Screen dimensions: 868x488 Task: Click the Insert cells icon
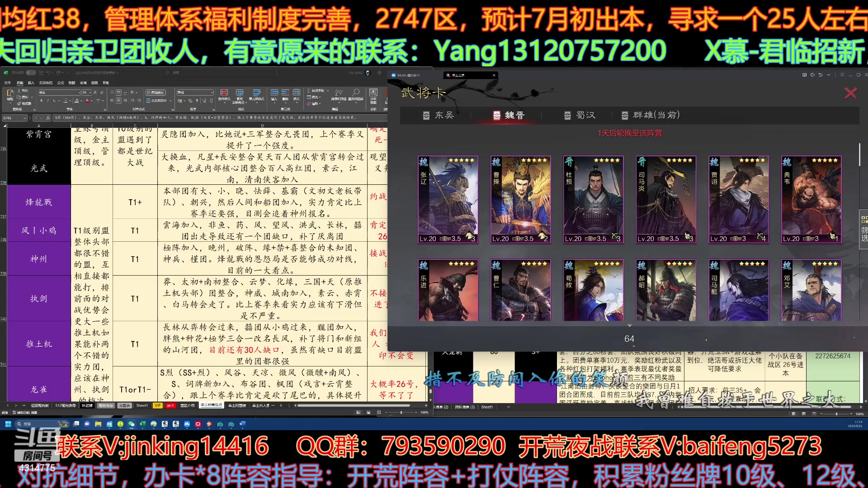tap(274, 92)
